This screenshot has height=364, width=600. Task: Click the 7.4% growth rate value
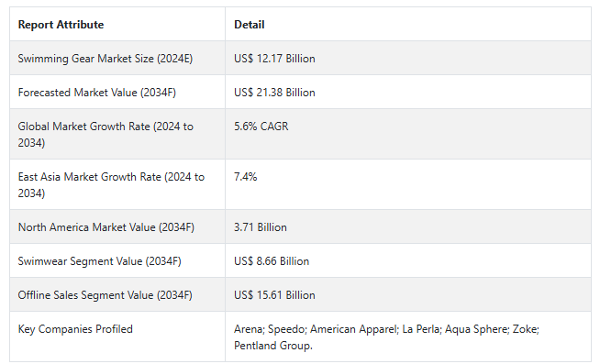click(245, 177)
